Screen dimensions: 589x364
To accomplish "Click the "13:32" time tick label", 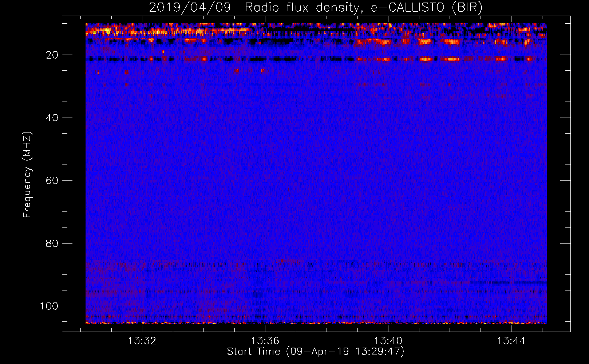I will pyautogui.click(x=142, y=341).
